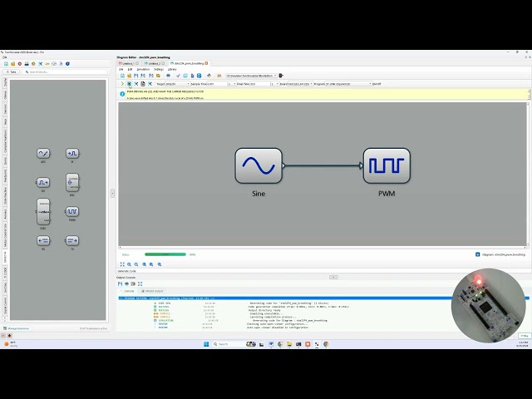The width and height of the screenshot is (532, 399).
Task: Switch to the Untitled_2 tab
Action: point(155,63)
